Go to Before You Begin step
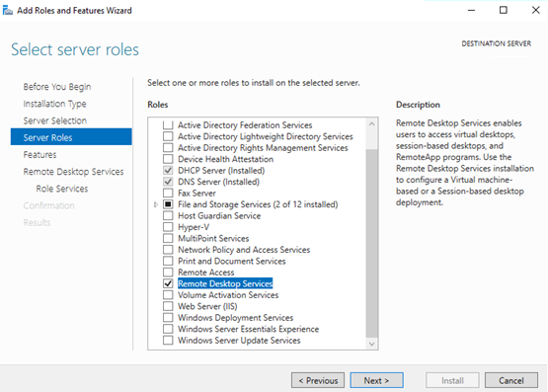 tap(57, 86)
